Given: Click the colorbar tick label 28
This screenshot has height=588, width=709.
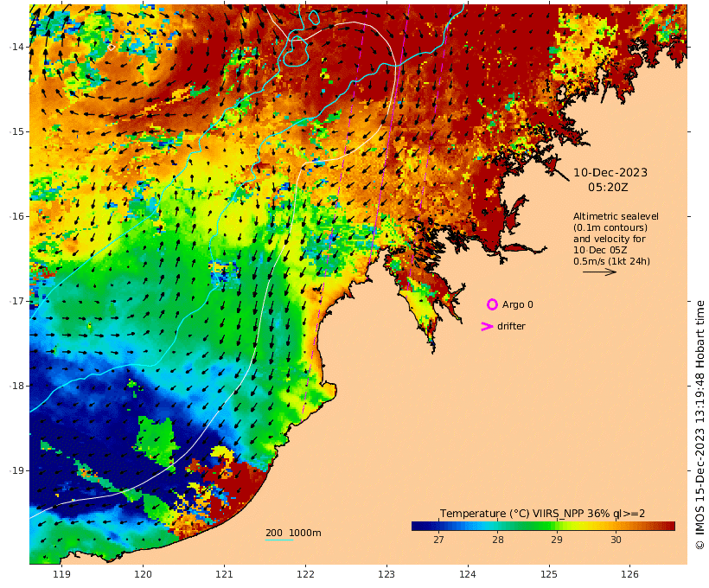Looking at the screenshot, I should (x=498, y=540).
